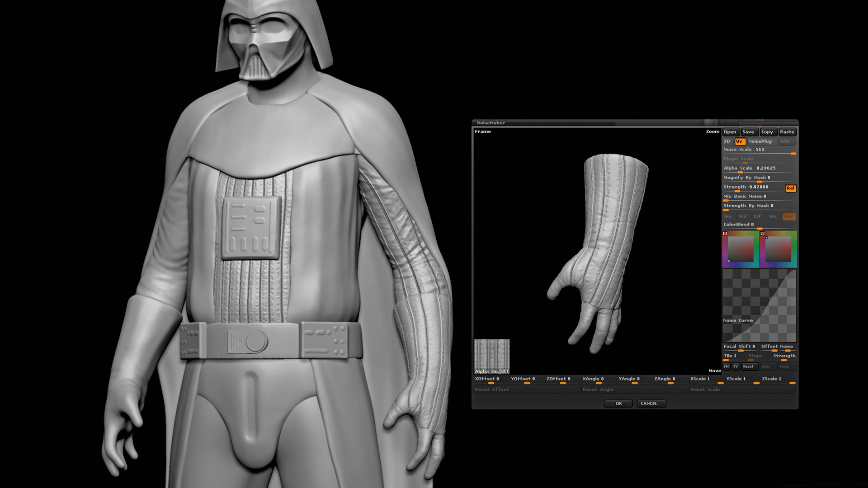Image resolution: width=868 pixels, height=488 pixels.
Task: Adjust the Alpha Scale slider
Action: point(759,169)
